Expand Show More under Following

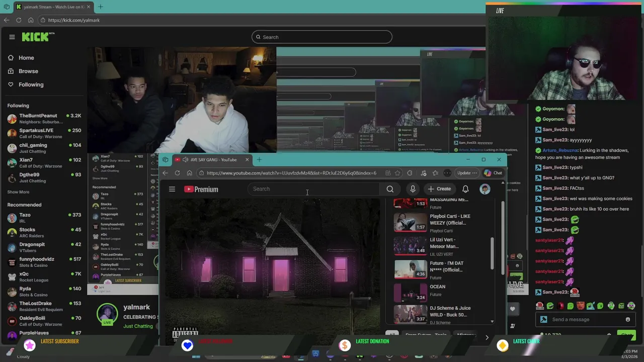click(x=18, y=192)
